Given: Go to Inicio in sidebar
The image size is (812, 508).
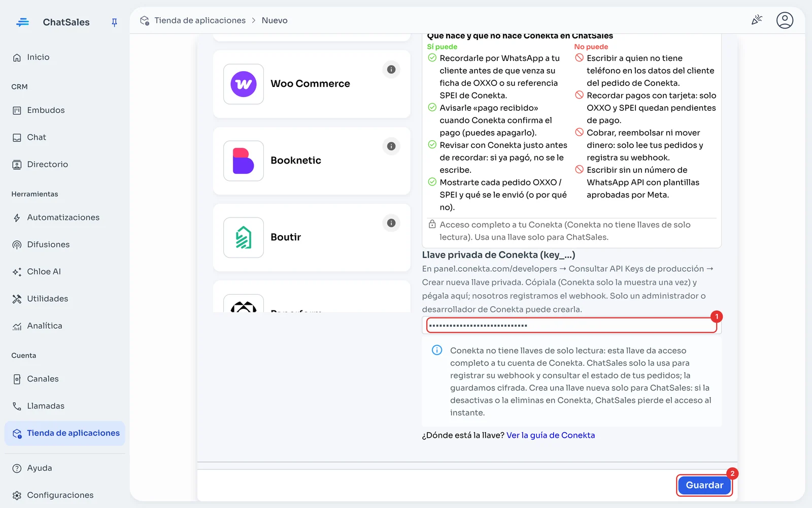Looking at the screenshot, I should click(x=65, y=57).
